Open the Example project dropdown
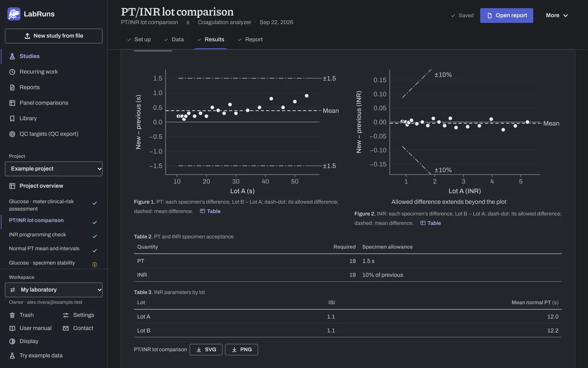This screenshot has width=588, height=368. 53,169
